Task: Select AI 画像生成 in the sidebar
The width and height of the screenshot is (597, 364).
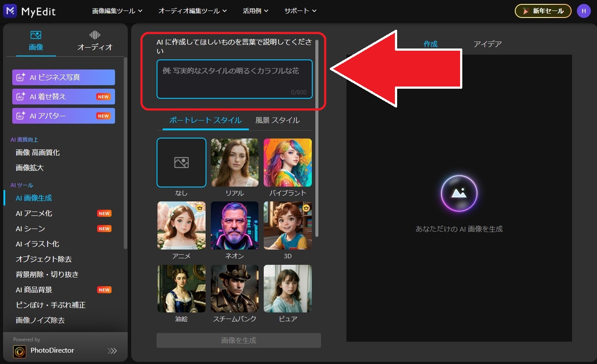Action: pyautogui.click(x=34, y=198)
